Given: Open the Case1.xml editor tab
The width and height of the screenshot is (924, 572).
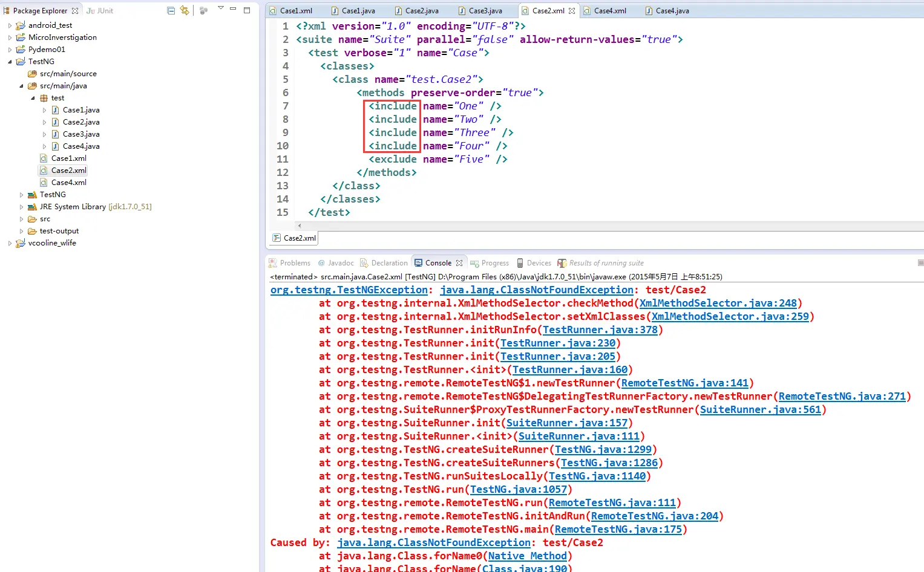Looking at the screenshot, I should coord(290,11).
